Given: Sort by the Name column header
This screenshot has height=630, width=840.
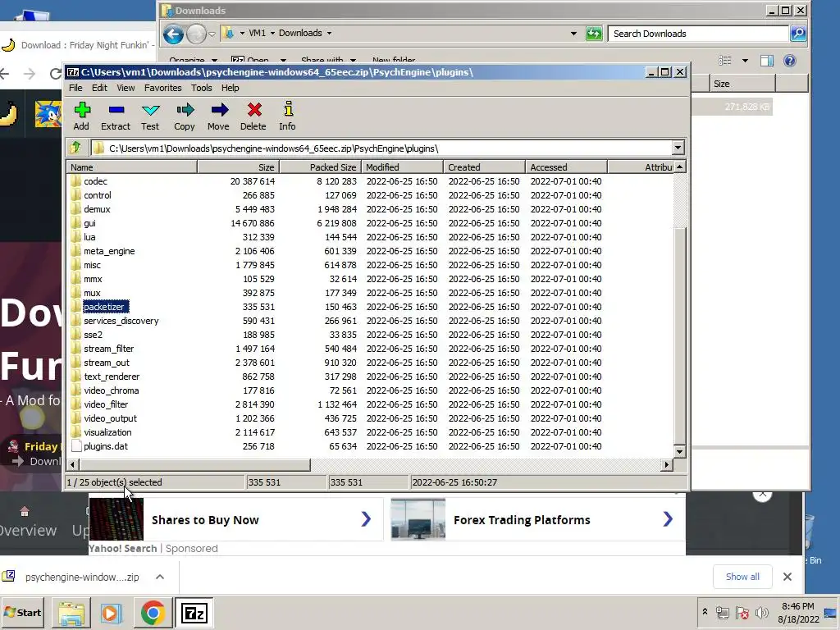Looking at the screenshot, I should point(132,167).
